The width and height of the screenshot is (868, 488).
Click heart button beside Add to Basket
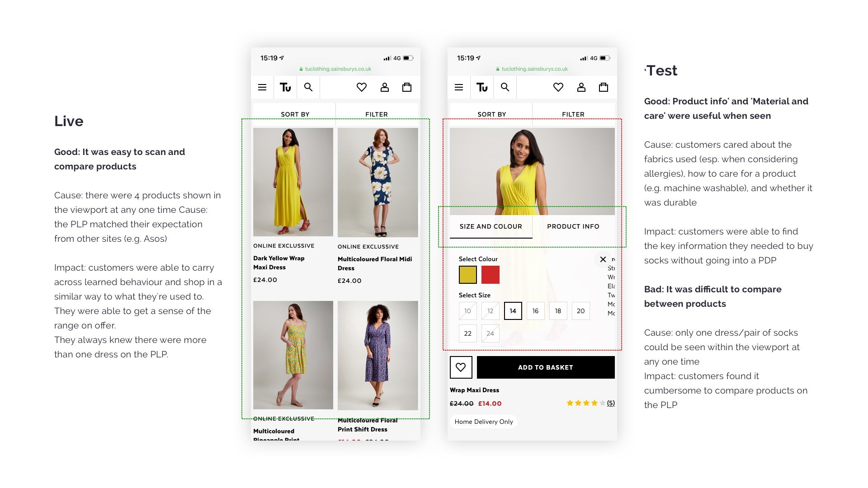coord(461,367)
